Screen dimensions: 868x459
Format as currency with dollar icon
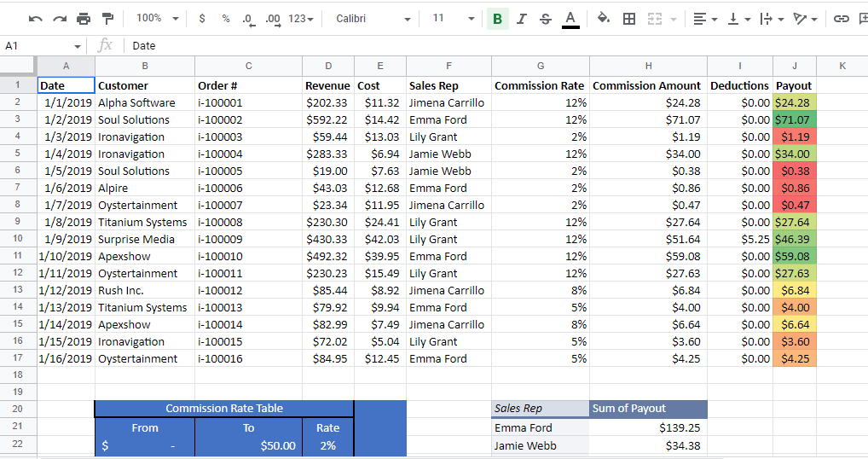point(201,19)
